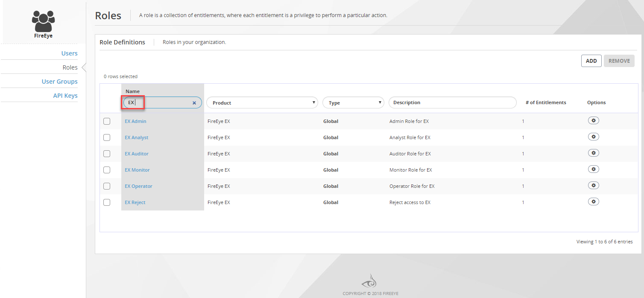
Task: Select the EX Auditor row checkbox
Action: 107,154
